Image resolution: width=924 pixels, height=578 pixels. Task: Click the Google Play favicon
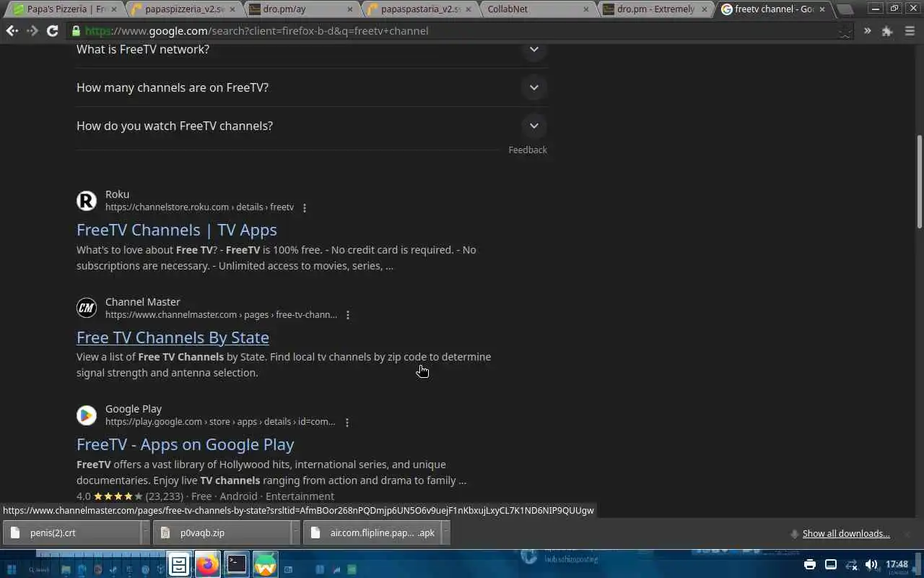coord(87,415)
